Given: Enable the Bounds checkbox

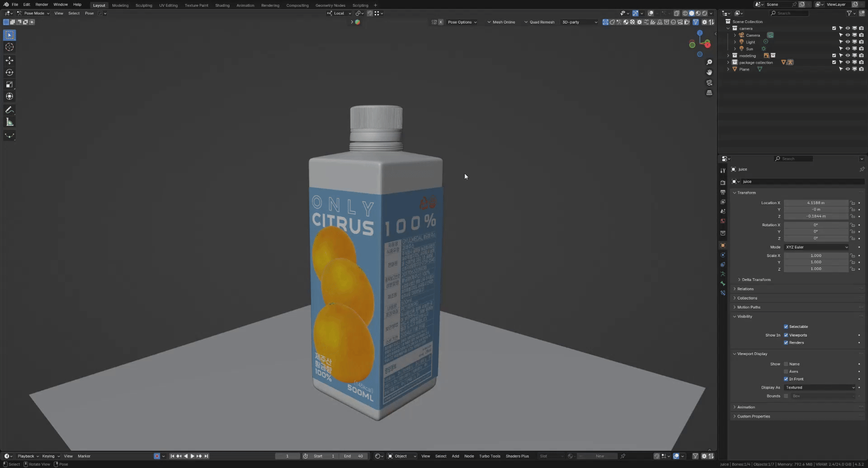Looking at the screenshot, I should click(x=786, y=396).
